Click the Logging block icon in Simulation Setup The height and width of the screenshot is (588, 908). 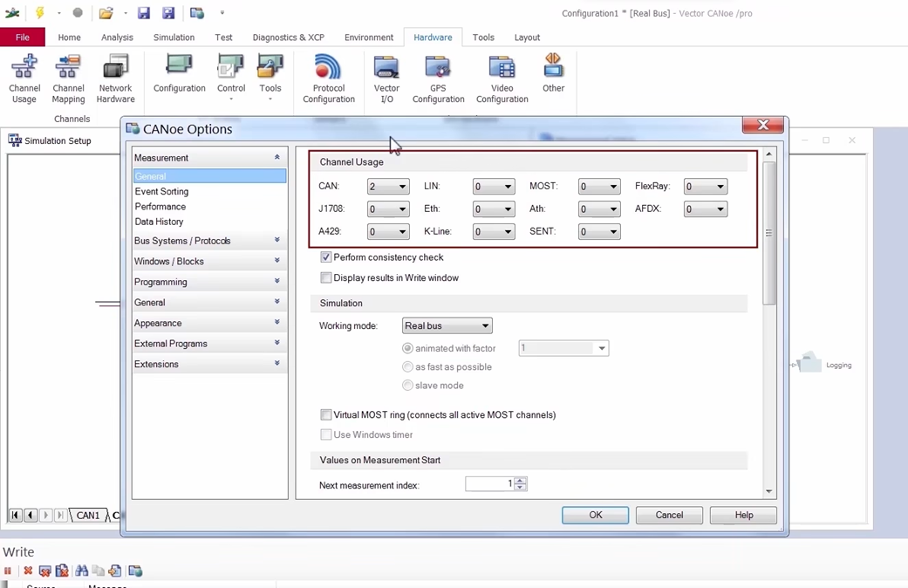(x=809, y=363)
